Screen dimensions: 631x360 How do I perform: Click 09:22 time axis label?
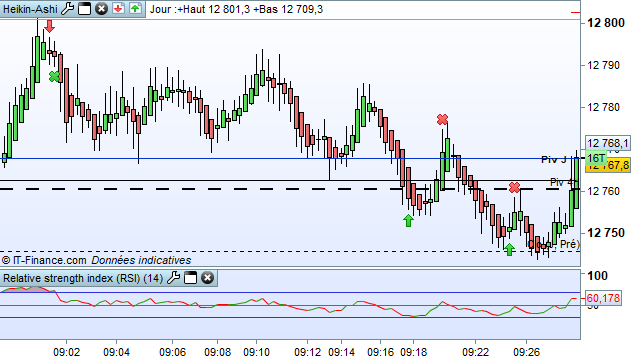[x=475, y=352]
